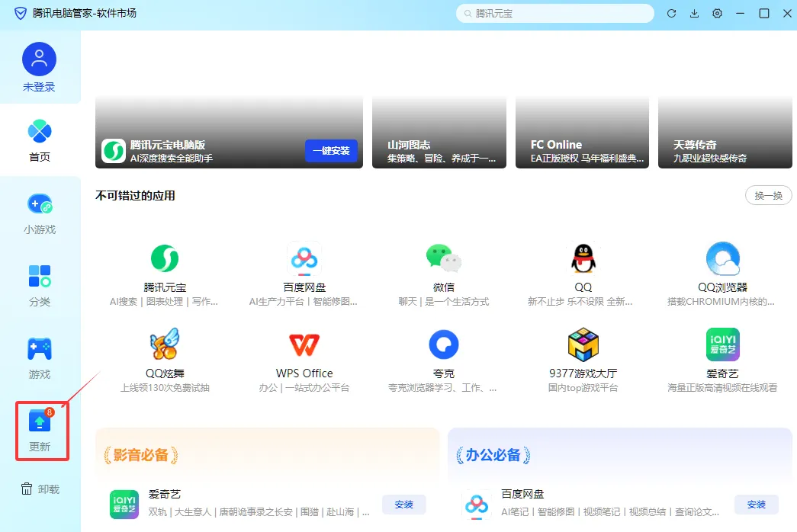Click the search box with 腾讯元宝 placeholder
Screen dimensions: 797x532
tap(554, 14)
